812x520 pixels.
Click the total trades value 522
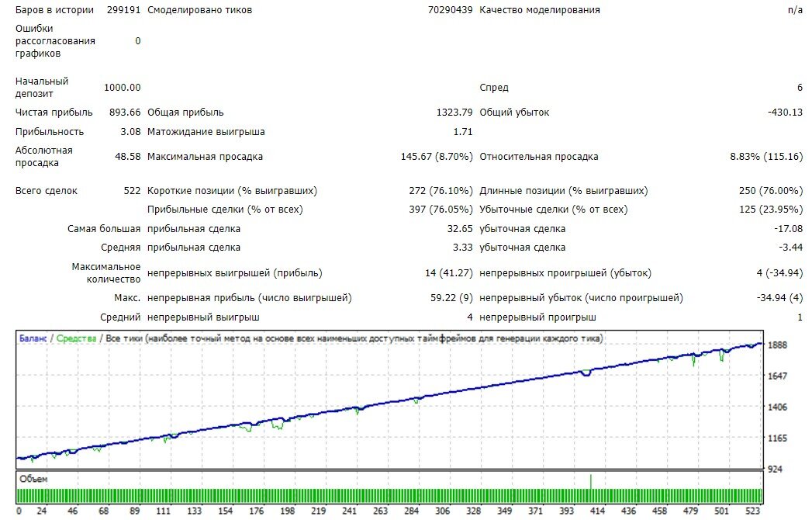[132, 191]
